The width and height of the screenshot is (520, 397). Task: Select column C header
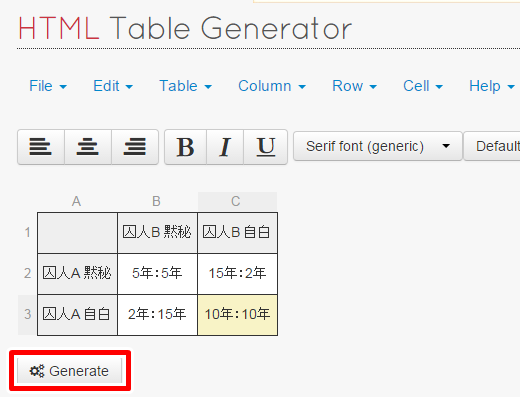point(237,201)
